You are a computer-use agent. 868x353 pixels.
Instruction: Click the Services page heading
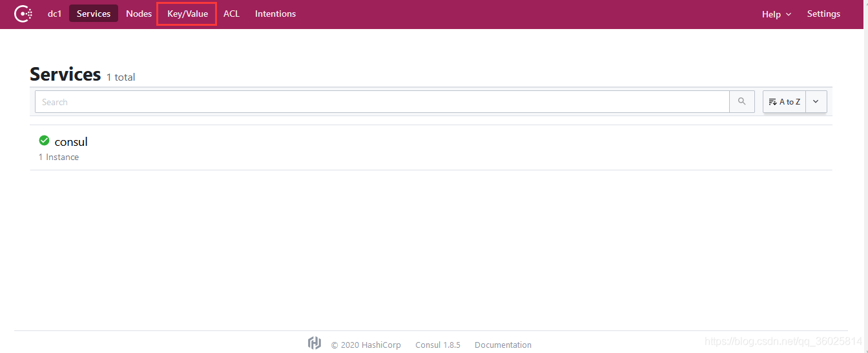click(x=65, y=74)
